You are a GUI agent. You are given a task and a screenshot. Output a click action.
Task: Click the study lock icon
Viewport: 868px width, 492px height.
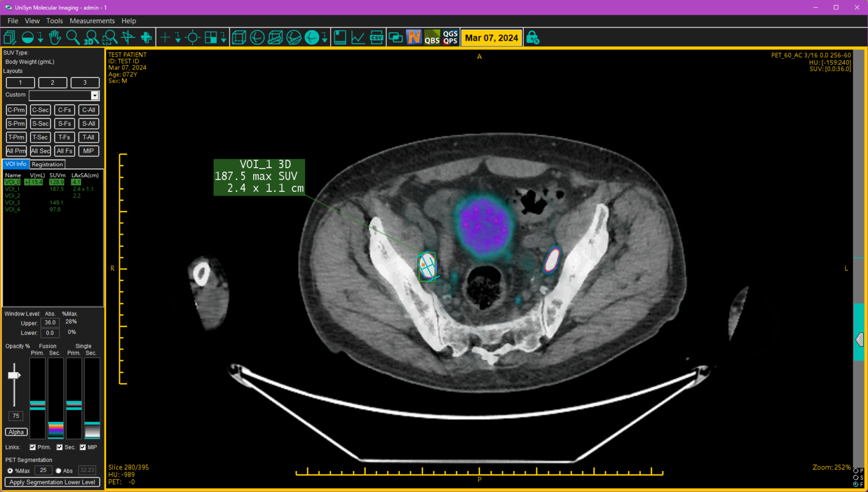pyautogui.click(x=532, y=37)
